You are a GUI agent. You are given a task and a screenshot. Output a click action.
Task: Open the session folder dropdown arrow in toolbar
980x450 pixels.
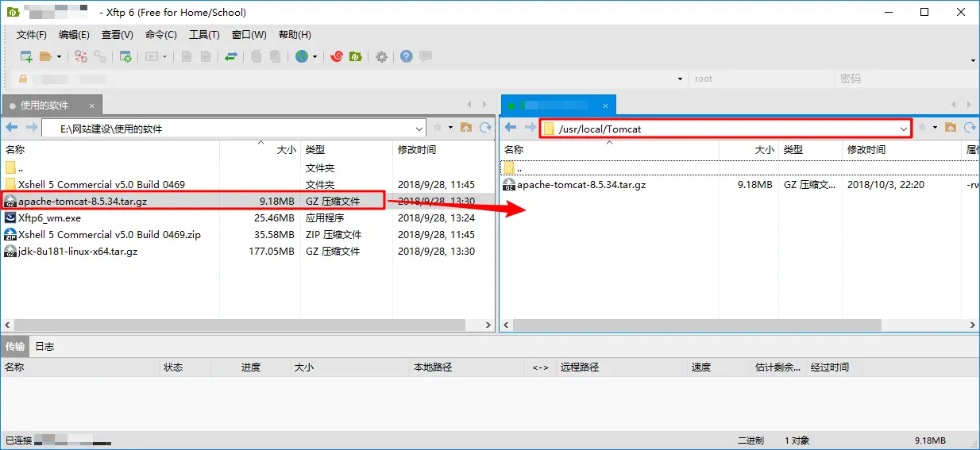click(x=58, y=56)
